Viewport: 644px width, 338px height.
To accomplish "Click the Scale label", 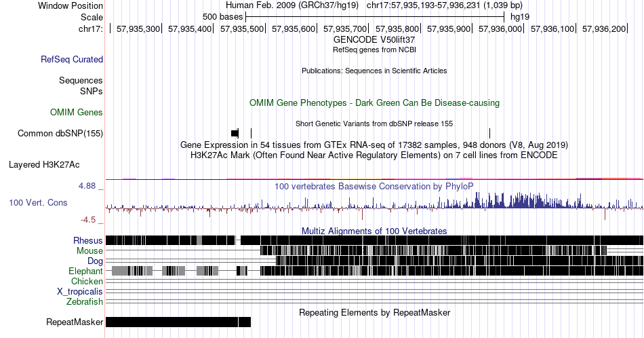I will [92, 17].
